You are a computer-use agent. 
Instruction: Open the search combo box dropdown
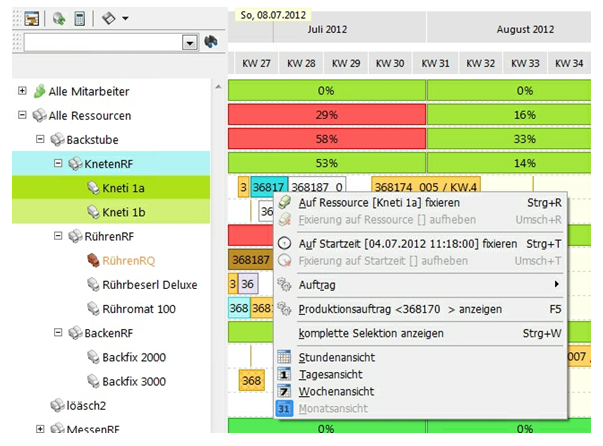[189, 43]
